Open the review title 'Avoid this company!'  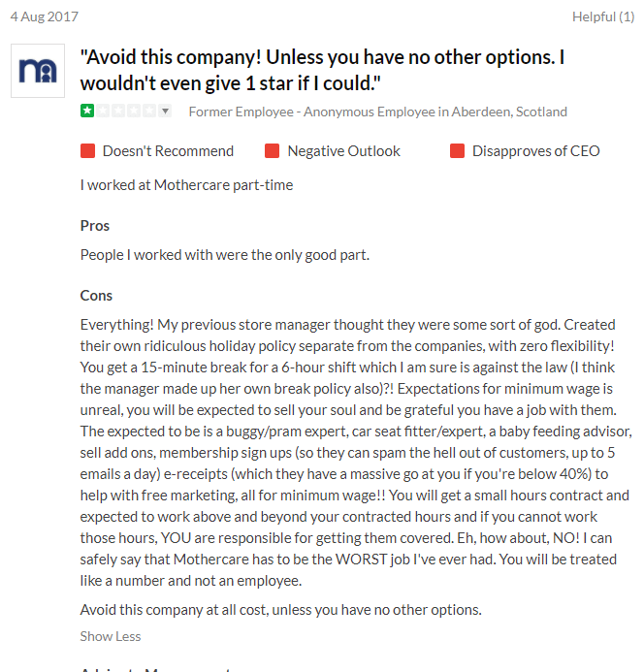[x=322, y=70]
